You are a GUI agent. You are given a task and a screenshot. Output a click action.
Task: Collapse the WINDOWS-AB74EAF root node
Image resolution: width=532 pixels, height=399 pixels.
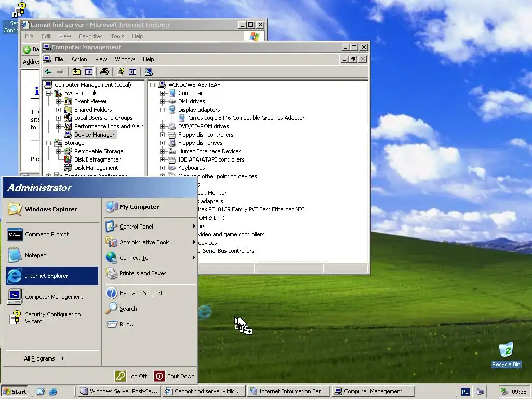tap(152, 85)
